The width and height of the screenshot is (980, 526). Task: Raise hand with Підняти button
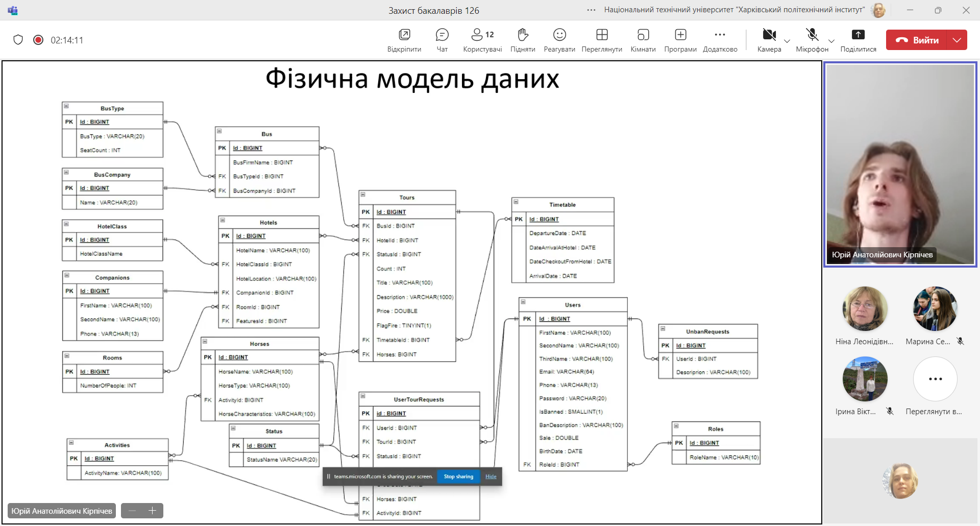(x=523, y=40)
